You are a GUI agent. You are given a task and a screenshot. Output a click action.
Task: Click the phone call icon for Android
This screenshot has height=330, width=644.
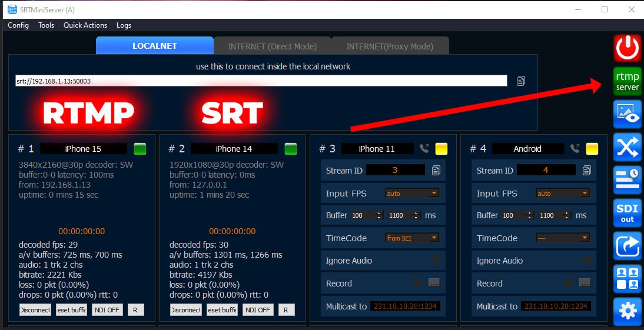point(575,149)
